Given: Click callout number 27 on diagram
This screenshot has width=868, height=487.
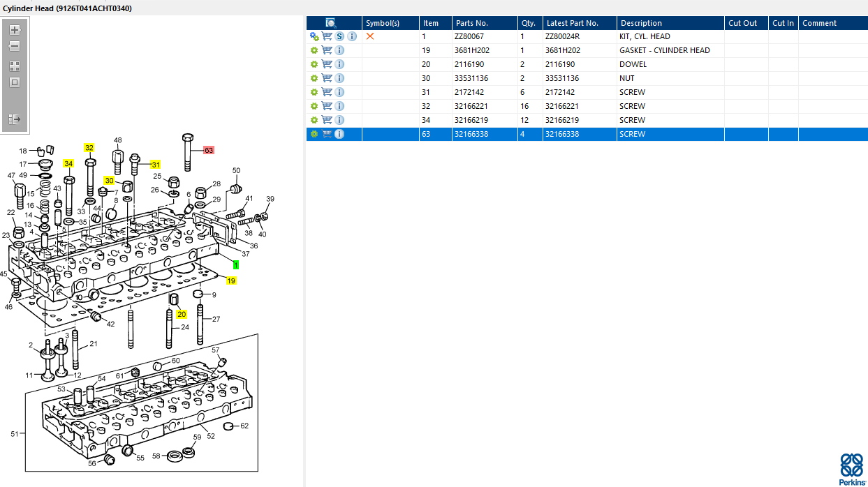Looking at the screenshot, I should click(216, 319).
